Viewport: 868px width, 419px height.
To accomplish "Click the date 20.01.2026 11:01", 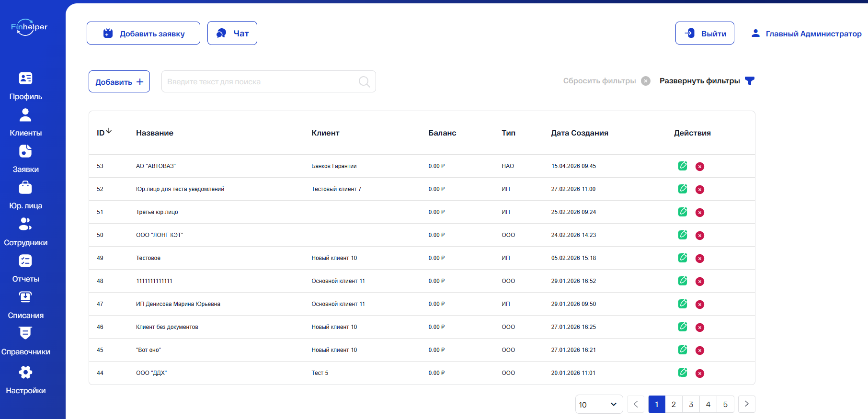I will 573,373.
